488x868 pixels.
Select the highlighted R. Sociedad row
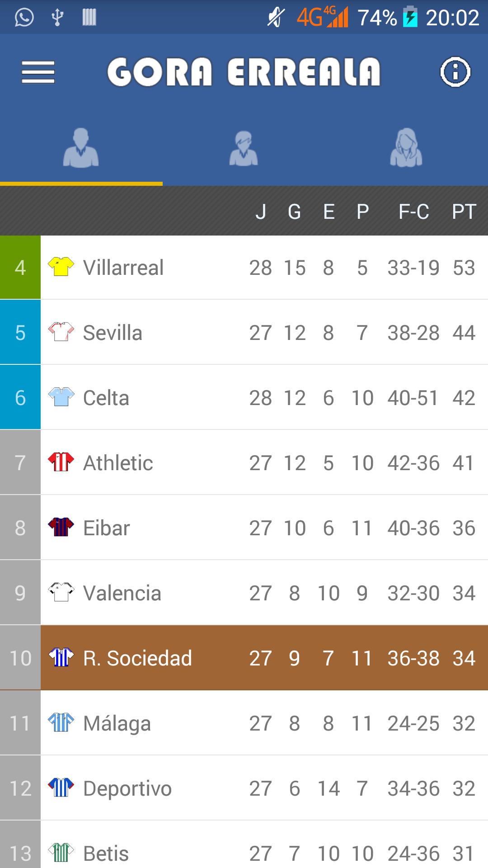pyautogui.click(x=264, y=658)
